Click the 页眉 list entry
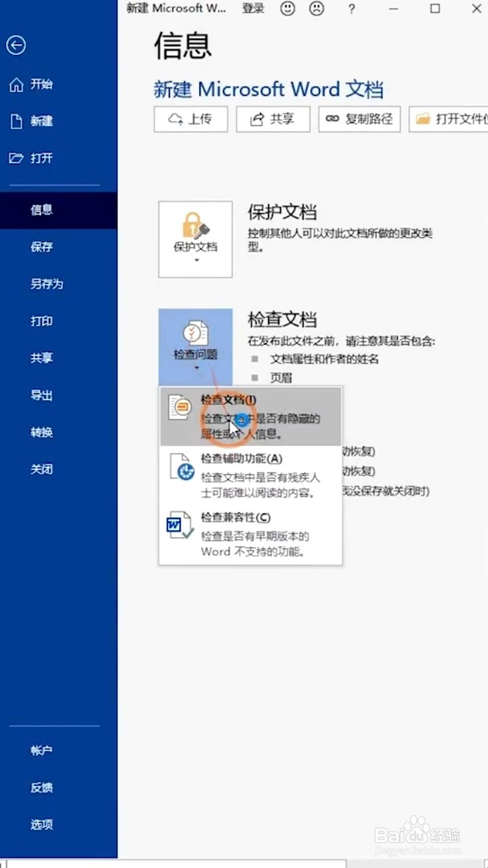This screenshot has width=488, height=868. click(281, 378)
